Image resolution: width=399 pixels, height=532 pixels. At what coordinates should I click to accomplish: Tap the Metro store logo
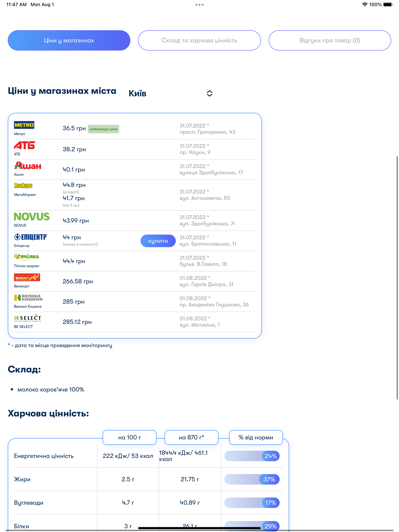point(24,125)
